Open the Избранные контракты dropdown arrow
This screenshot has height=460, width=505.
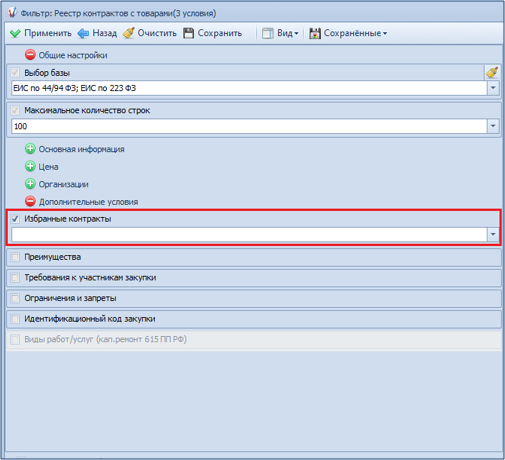coord(493,235)
